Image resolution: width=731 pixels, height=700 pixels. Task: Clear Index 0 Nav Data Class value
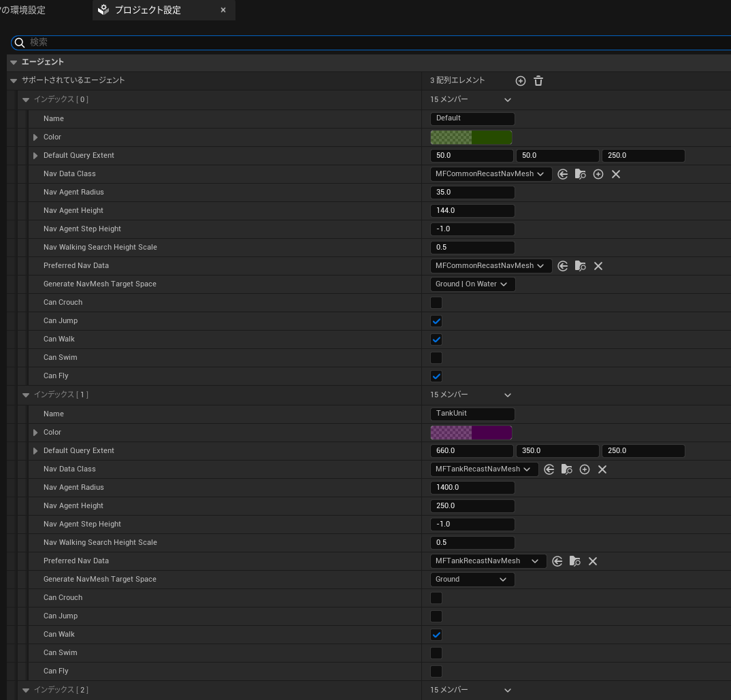coord(616,174)
